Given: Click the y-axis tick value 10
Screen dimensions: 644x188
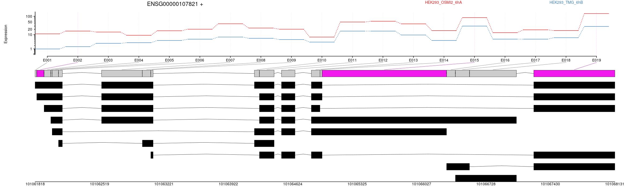Looking at the screenshot, I should 30,35.
